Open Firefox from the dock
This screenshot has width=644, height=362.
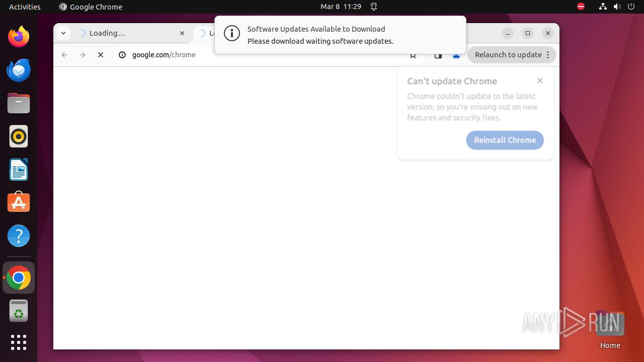19,37
